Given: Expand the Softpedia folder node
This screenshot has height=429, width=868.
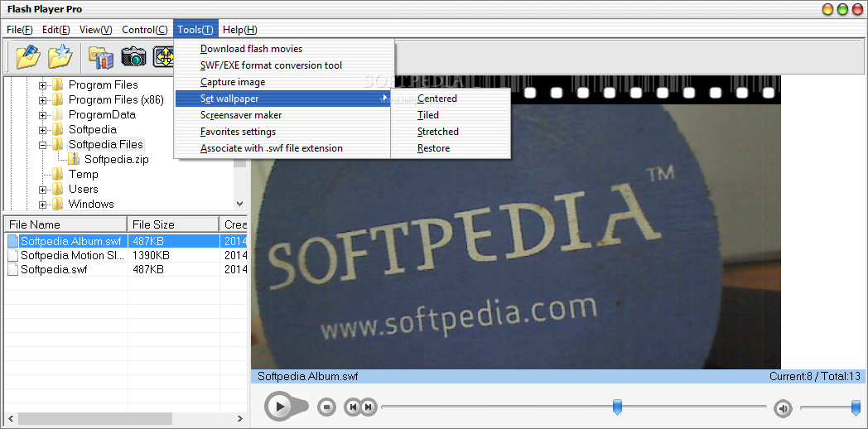Looking at the screenshot, I should tap(42, 130).
